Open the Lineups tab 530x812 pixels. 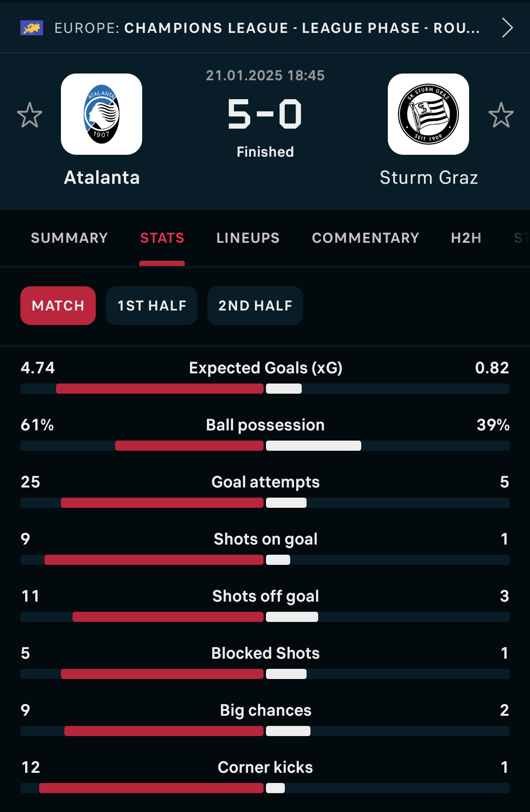click(x=248, y=238)
